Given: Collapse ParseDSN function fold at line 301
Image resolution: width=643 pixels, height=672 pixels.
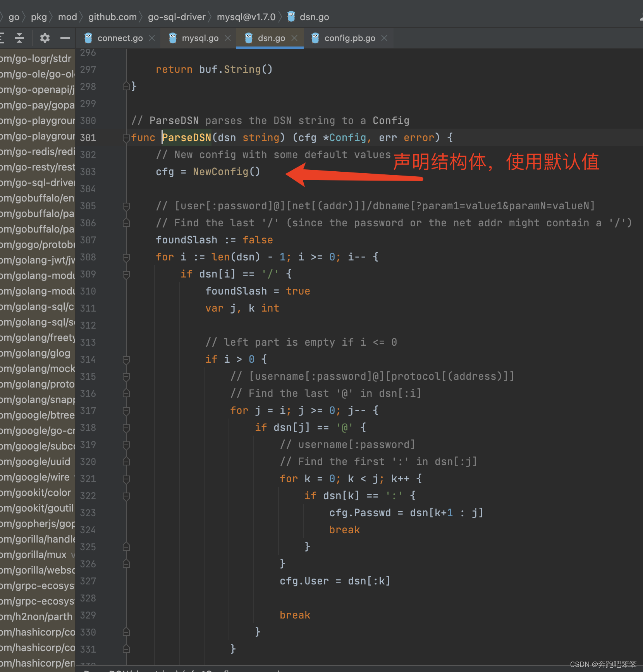Looking at the screenshot, I should (126, 138).
